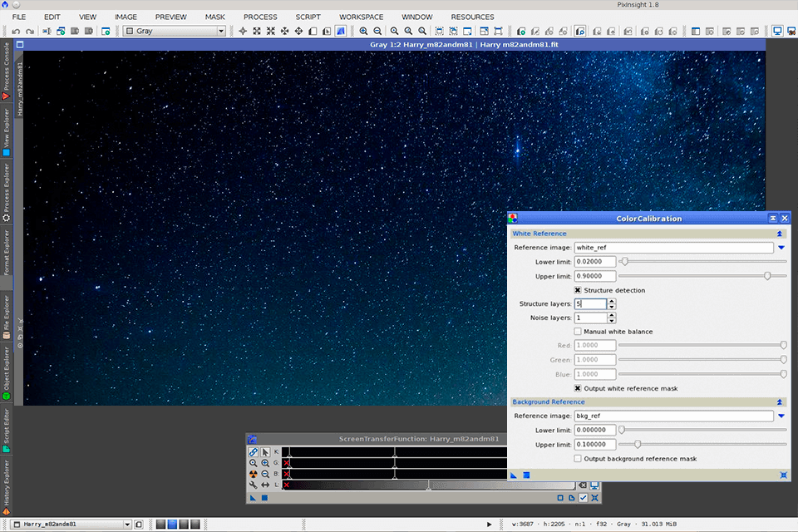798x532 pixels.
Task: Collapse the White Reference section
Action: [780, 234]
